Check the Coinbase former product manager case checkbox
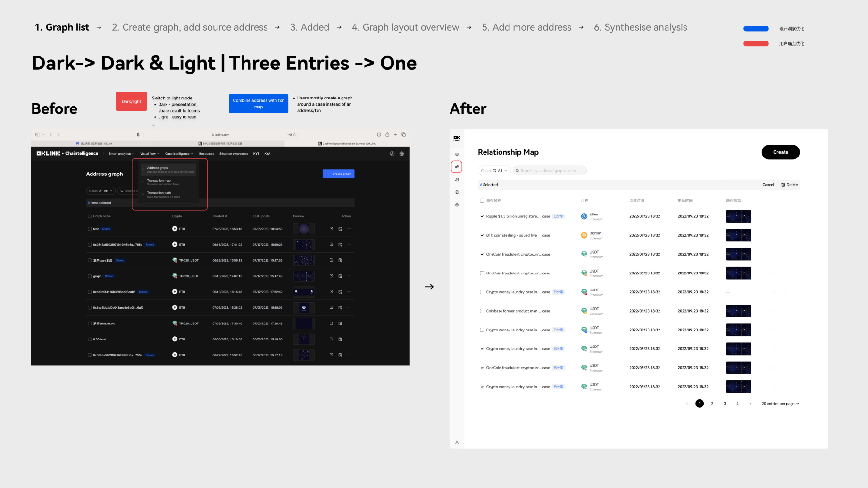 tap(482, 311)
